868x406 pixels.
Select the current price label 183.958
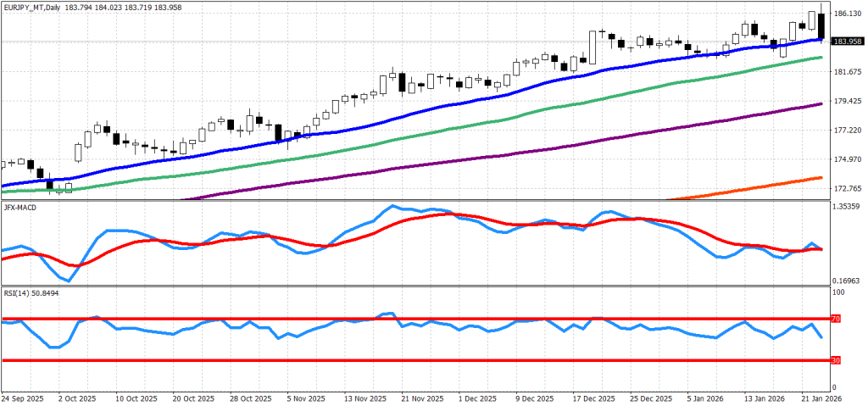coord(848,42)
